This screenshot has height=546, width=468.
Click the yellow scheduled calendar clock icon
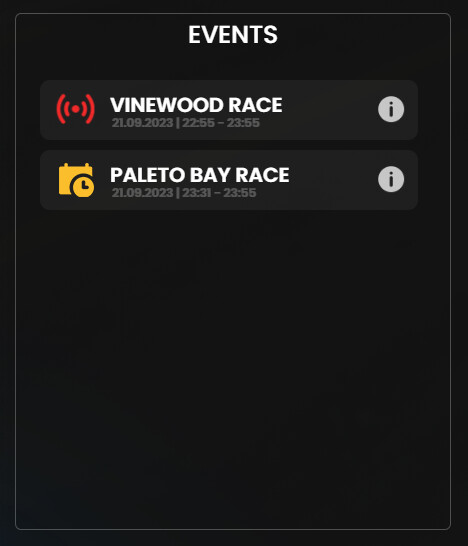(76, 180)
